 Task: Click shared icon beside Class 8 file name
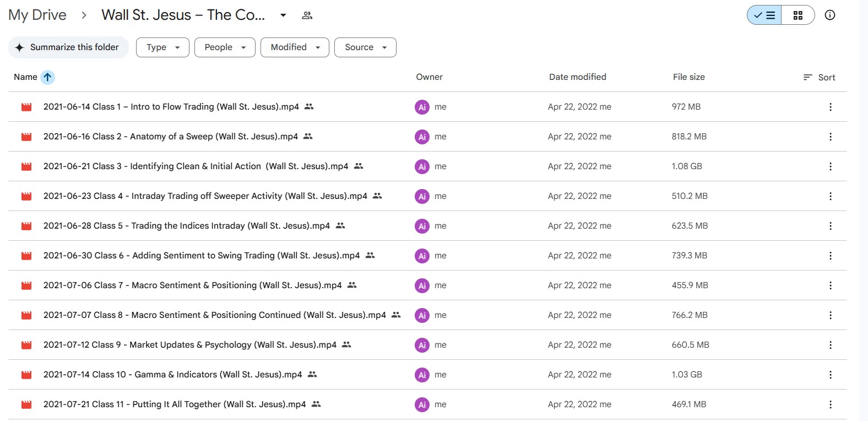(x=396, y=315)
